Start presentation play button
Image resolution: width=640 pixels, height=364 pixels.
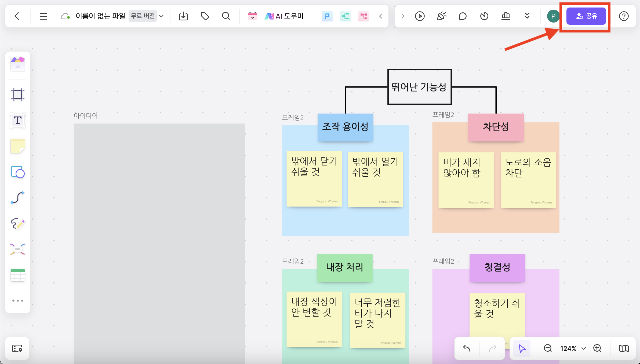(420, 16)
